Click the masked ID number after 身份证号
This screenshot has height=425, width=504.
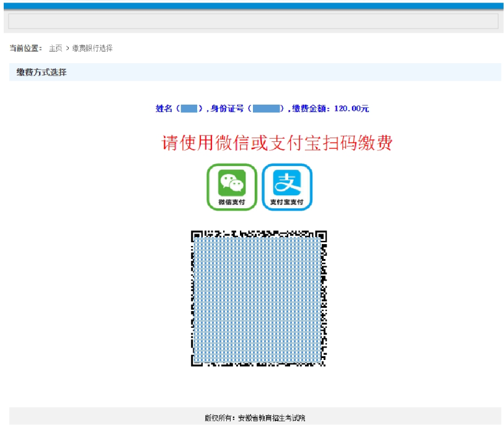(x=266, y=108)
